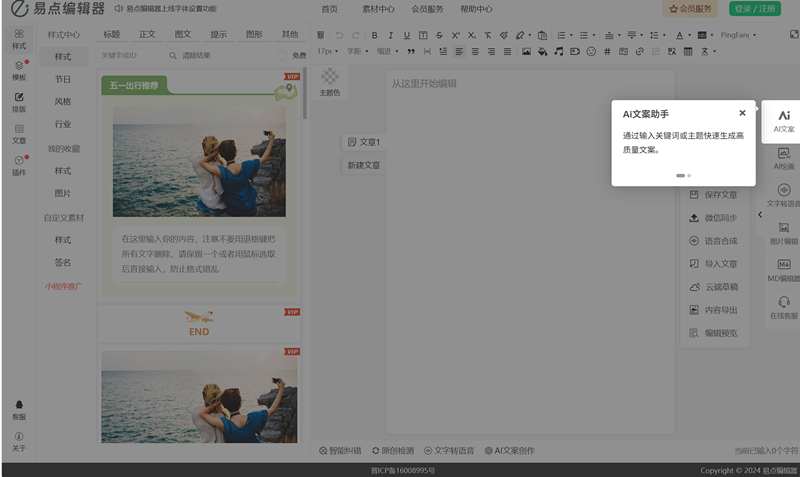
Task: Toggle fullscreen editor mode
Action: point(794,34)
